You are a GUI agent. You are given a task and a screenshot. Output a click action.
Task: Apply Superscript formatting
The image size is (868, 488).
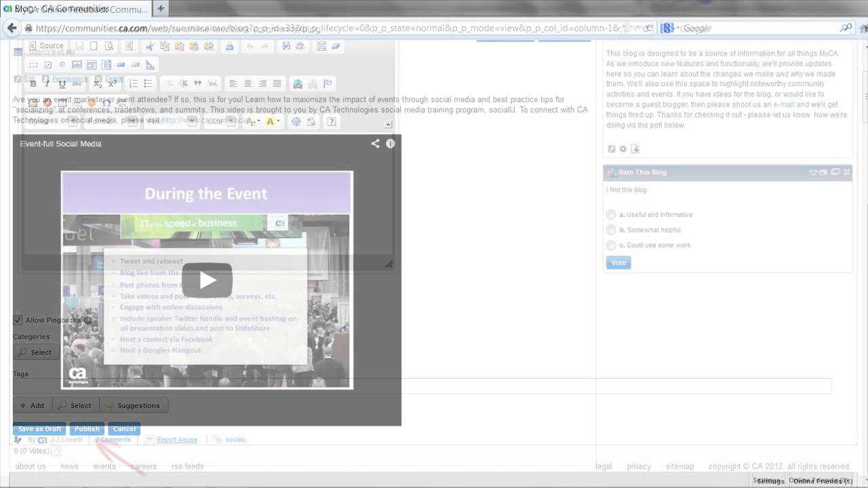click(x=112, y=84)
